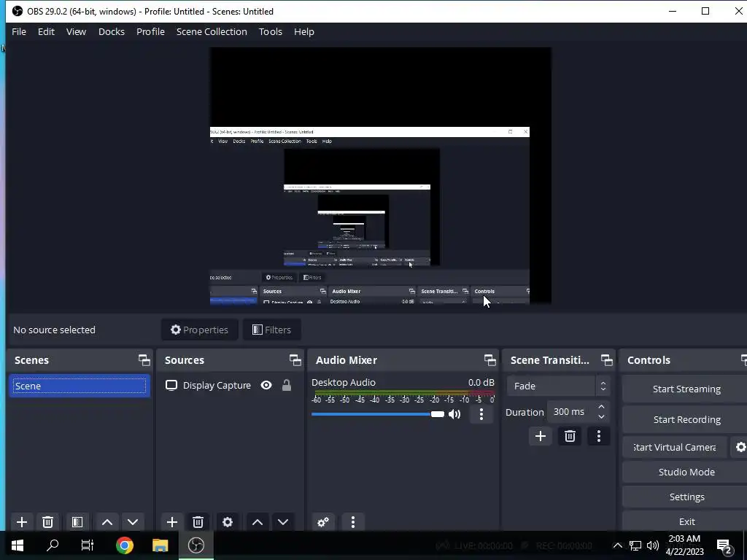
Task: Move scene up with arrow icon
Action: click(x=107, y=522)
